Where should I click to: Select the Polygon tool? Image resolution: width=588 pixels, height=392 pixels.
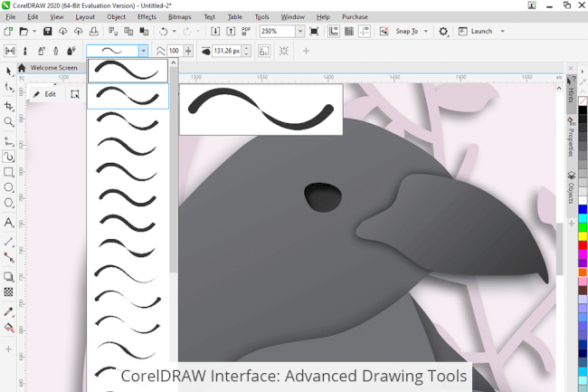click(8, 203)
